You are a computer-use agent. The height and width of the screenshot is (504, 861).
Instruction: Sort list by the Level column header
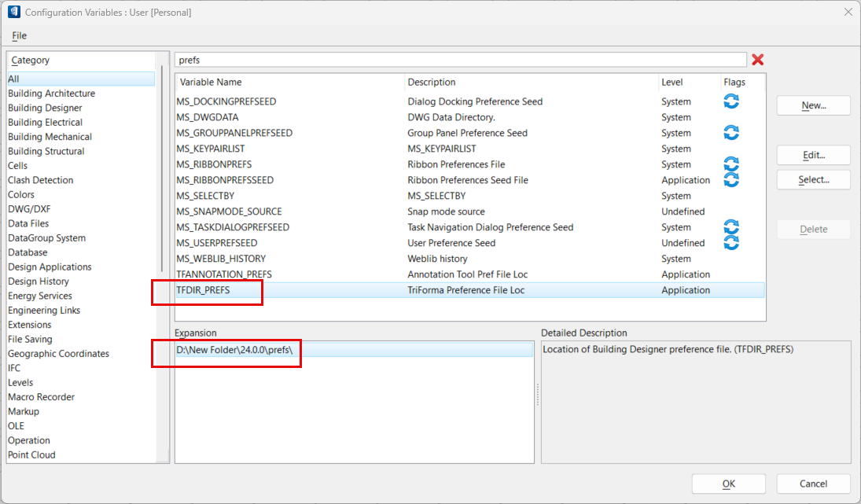[672, 82]
